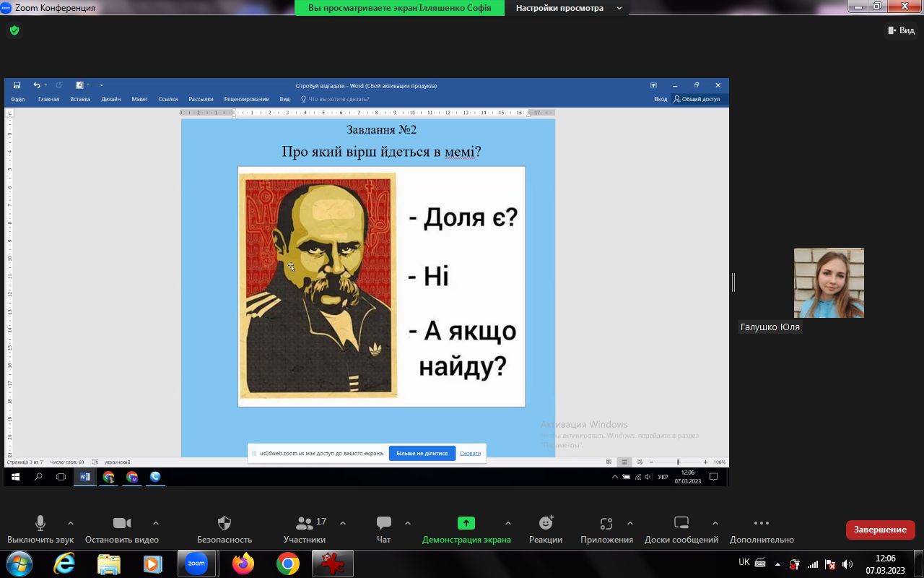Click Save icon in Word title bar

point(17,85)
